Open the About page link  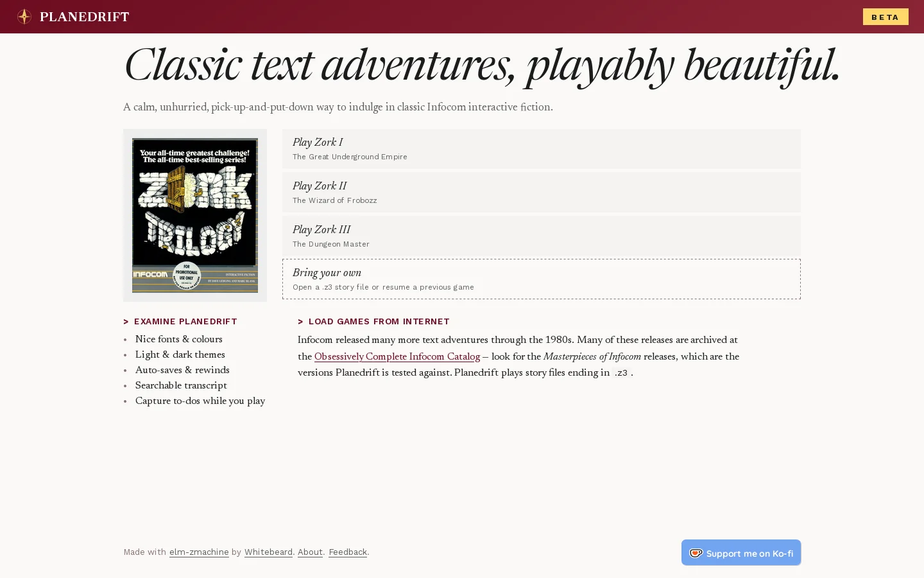pos(310,552)
